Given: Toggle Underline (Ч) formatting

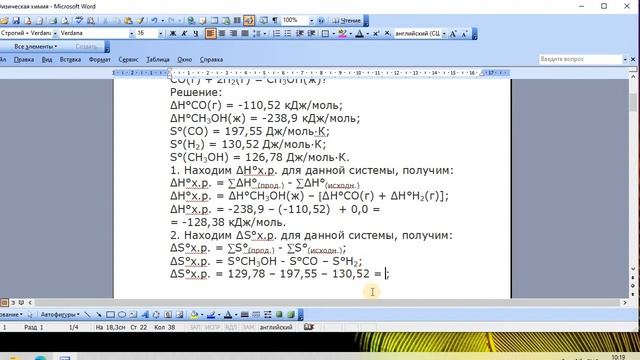Looking at the screenshot, I should (x=196, y=33).
